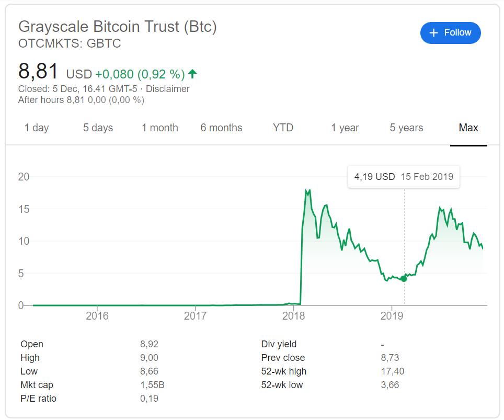Click the green up arrow icon
The width and height of the screenshot is (504, 420).
192,74
